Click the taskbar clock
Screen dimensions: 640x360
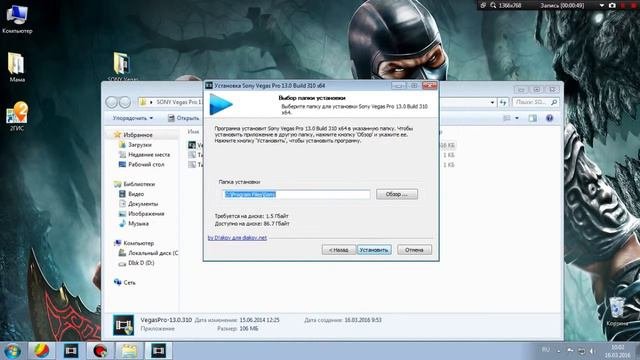618,351
